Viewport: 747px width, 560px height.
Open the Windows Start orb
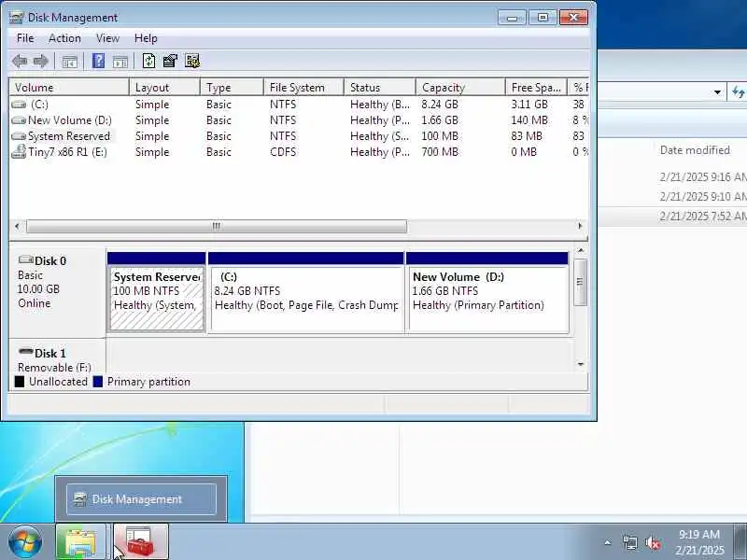pyautogui.click(x=24, y=542)
